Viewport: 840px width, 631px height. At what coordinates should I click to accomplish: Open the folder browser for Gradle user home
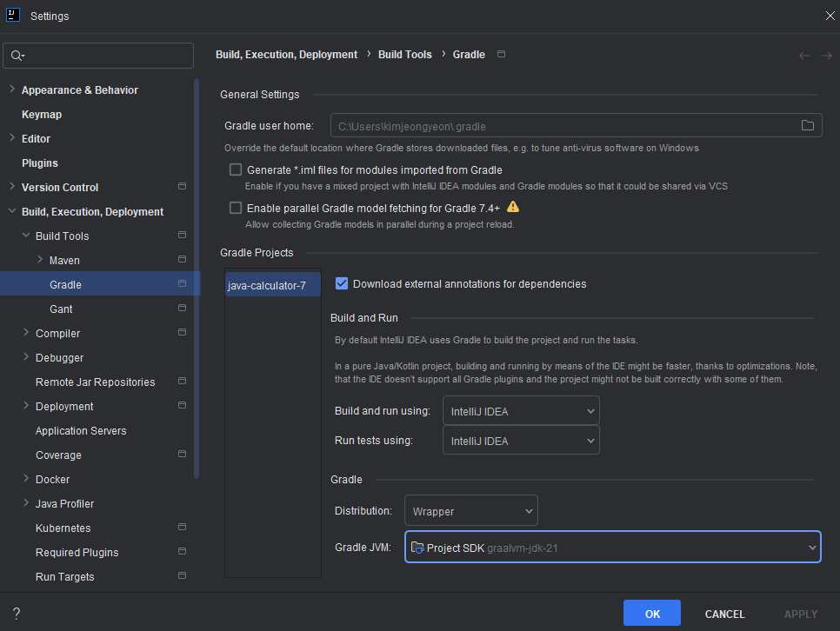(807, 125)
